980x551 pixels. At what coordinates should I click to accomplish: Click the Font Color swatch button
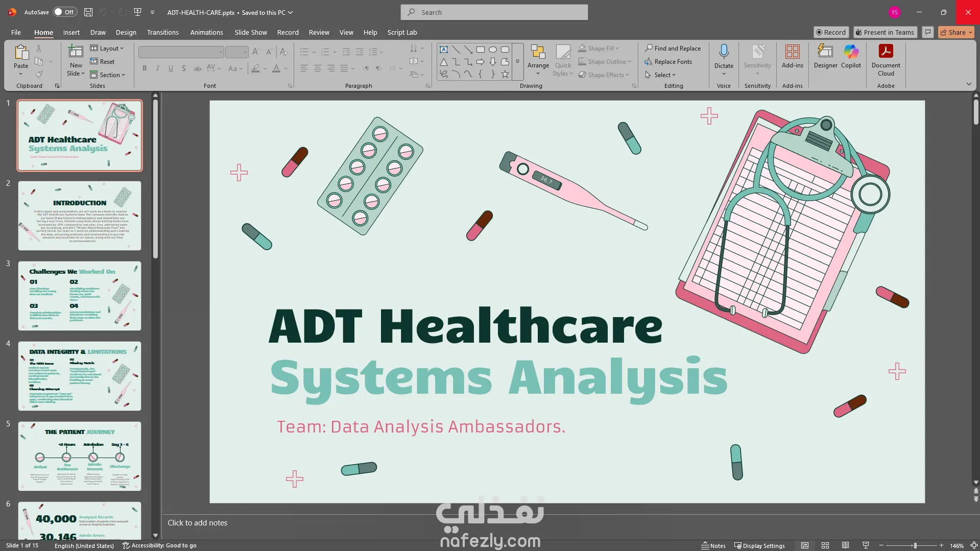click(x=276, y=68)
